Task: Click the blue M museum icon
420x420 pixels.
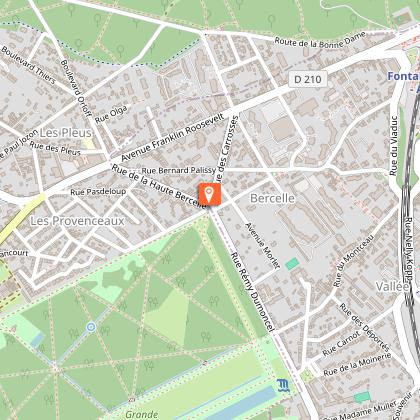Action: pos(283,386)
